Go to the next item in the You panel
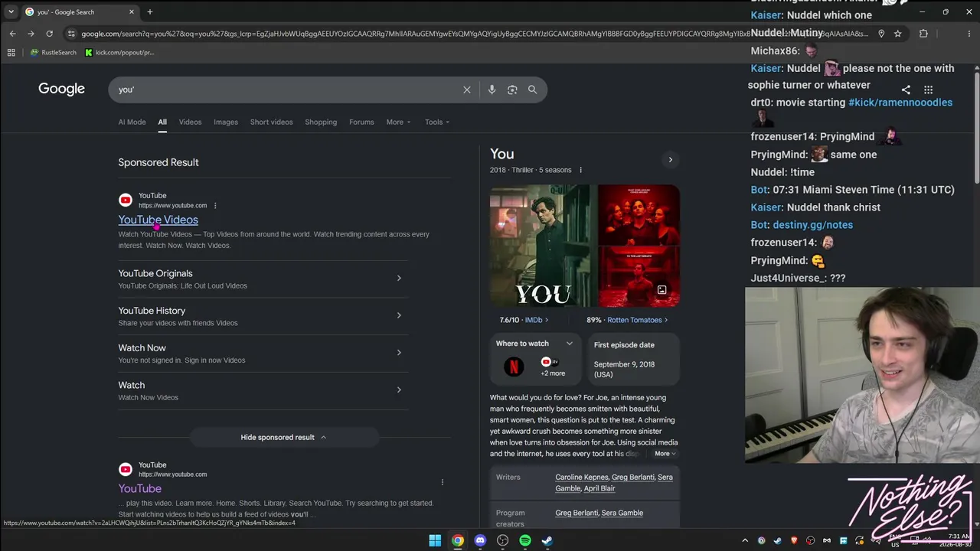The width and height of the screenshot is (980, 551). tap(670, 160)
